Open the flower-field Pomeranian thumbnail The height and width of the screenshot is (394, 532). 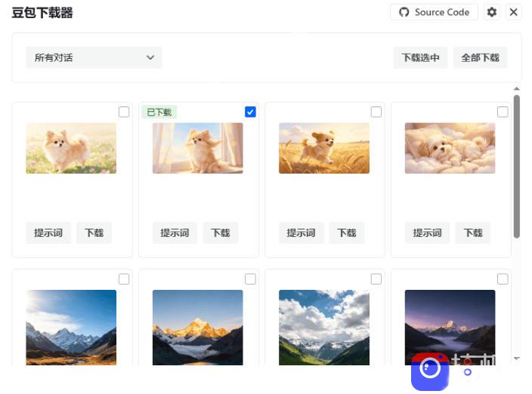point(71,149)
